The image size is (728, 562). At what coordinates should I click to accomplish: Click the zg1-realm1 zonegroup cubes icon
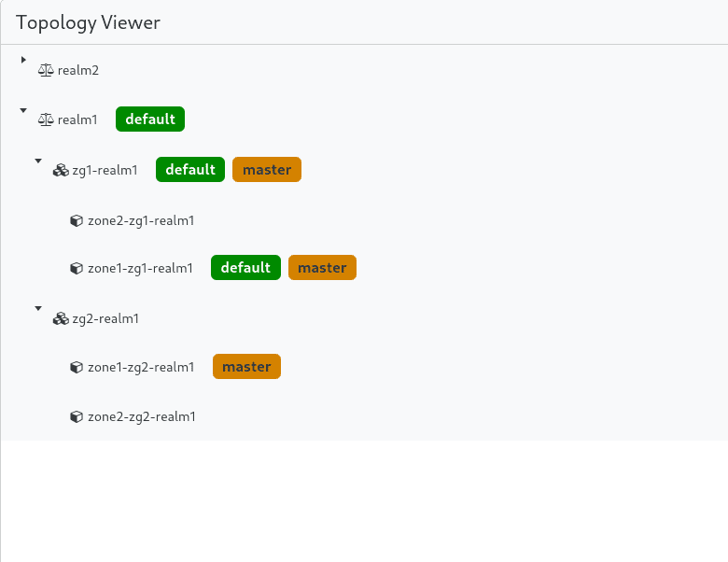coord(61,170)
